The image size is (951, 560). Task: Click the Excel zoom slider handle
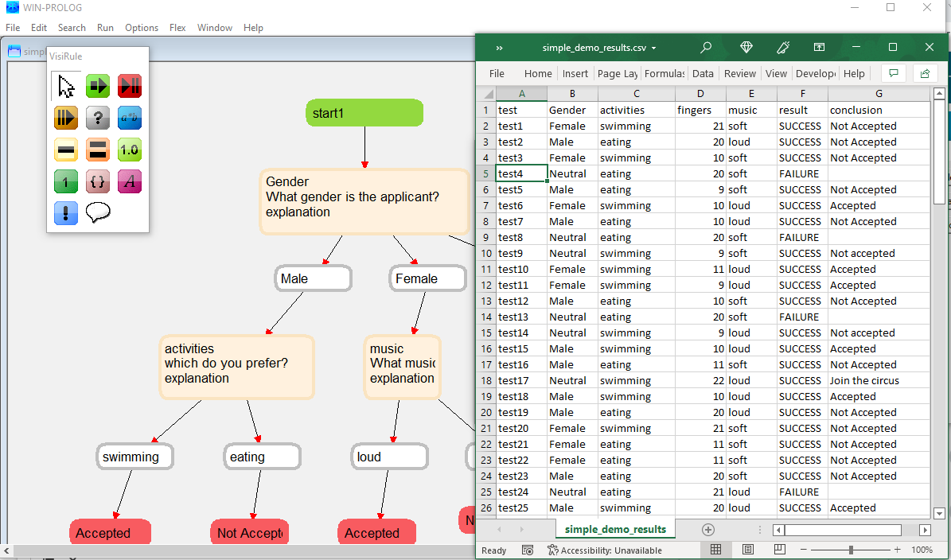[x=851, y=550]
